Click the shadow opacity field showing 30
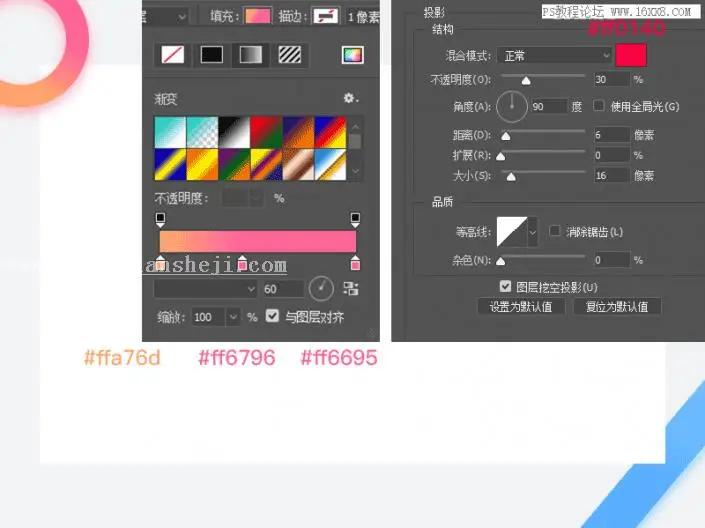Viewport: 705px width, 528px height. [x=611, y=80]
